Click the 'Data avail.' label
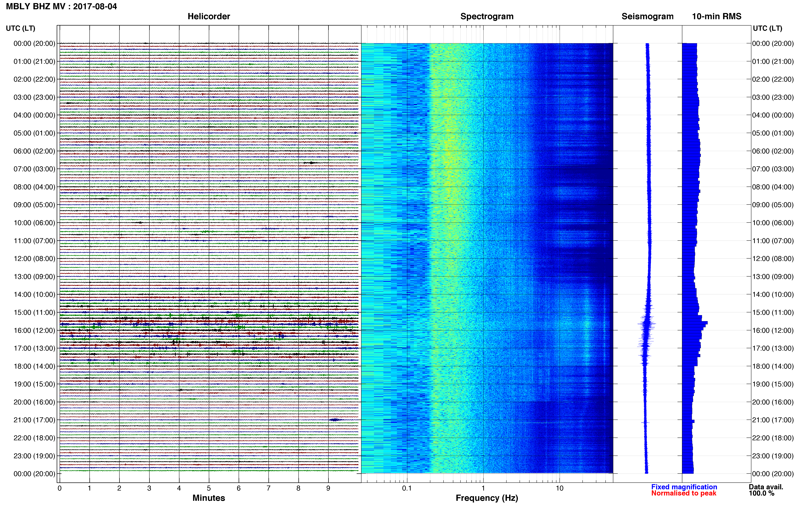Image resolution: width=812 pixels, height=508 pixels. tap(766, 487)
